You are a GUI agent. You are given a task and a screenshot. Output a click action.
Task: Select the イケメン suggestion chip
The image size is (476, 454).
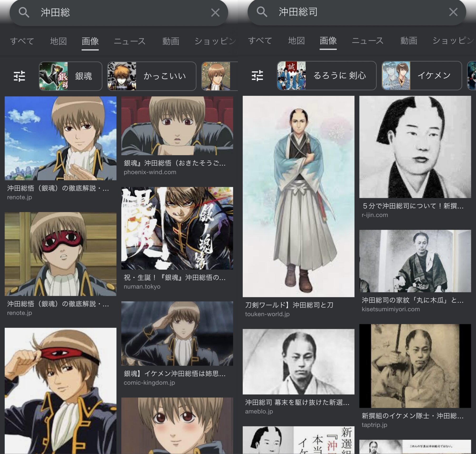coord(421,76)
